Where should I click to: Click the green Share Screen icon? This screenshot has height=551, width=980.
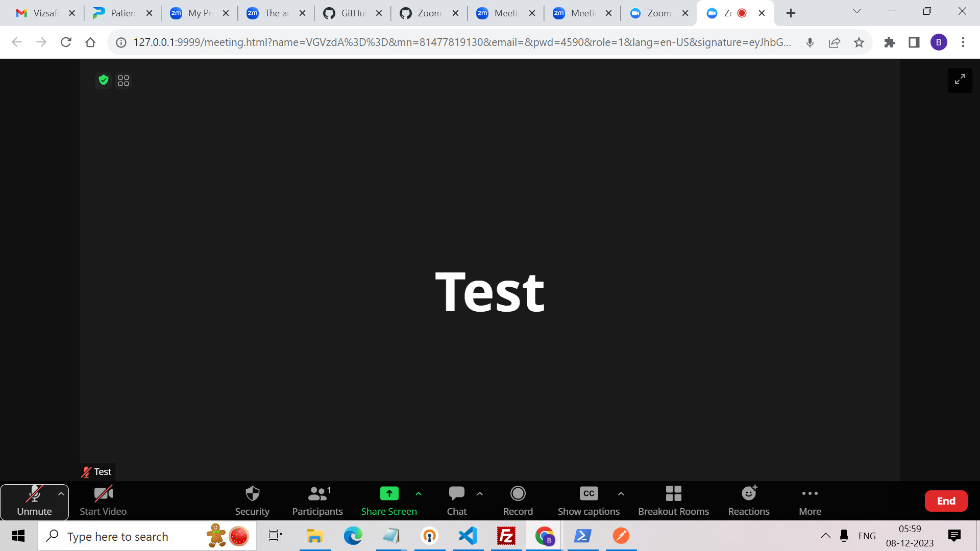pyautogui.click(x=389, y=493)
